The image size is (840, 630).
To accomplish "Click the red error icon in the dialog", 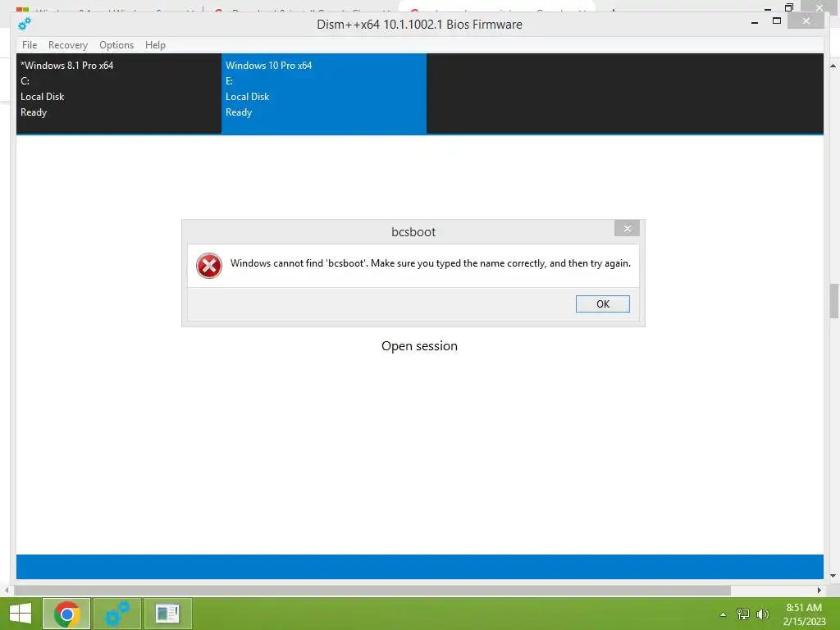I will tap(209, 266).
